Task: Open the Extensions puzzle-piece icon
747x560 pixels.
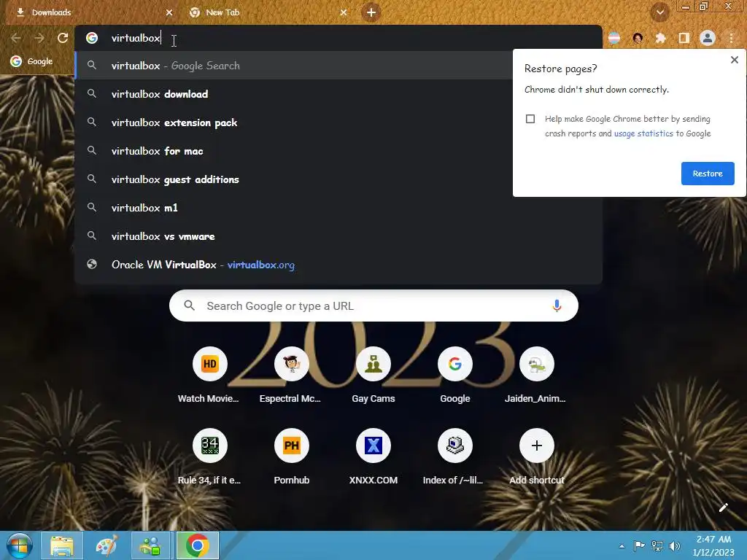Action: pyautogui.click(x=660, y=38)
